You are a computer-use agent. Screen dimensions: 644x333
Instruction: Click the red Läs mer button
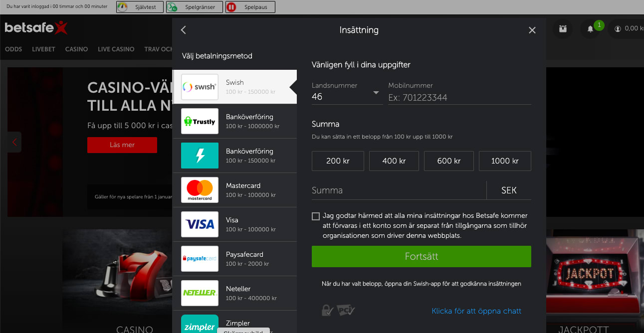pos(122,145)
